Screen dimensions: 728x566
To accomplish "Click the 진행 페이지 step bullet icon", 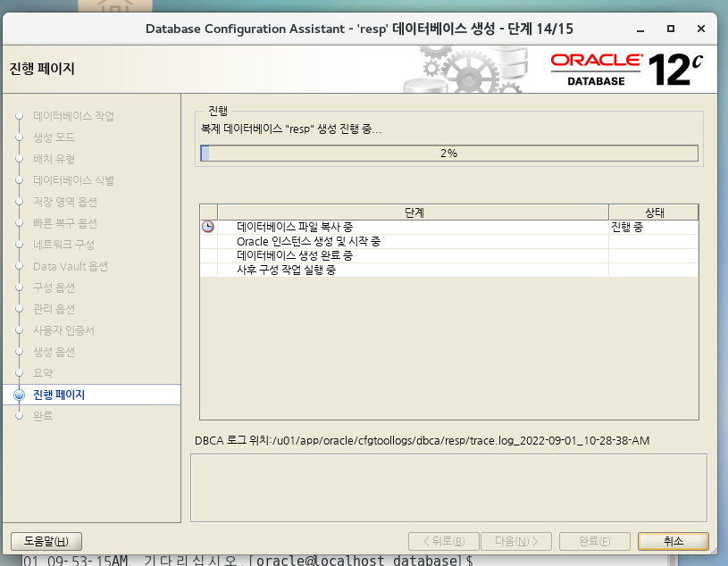I will (x=19, y=395).
